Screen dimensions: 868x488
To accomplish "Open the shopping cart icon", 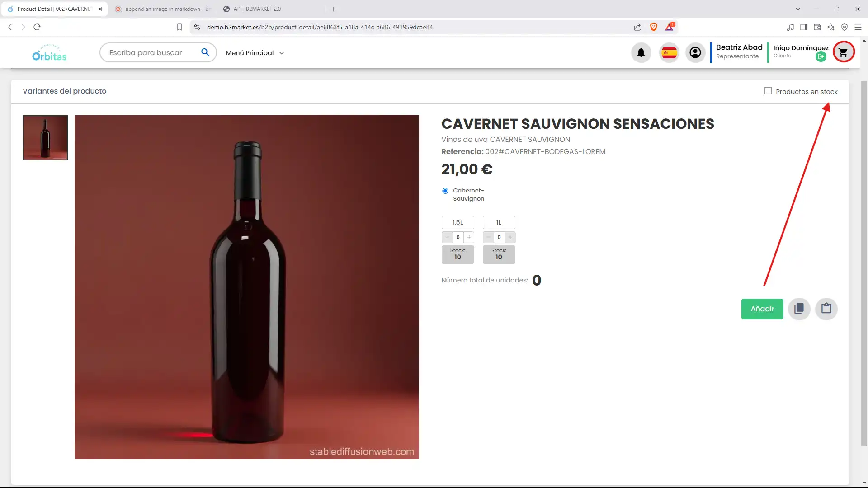I will [843, 52].
